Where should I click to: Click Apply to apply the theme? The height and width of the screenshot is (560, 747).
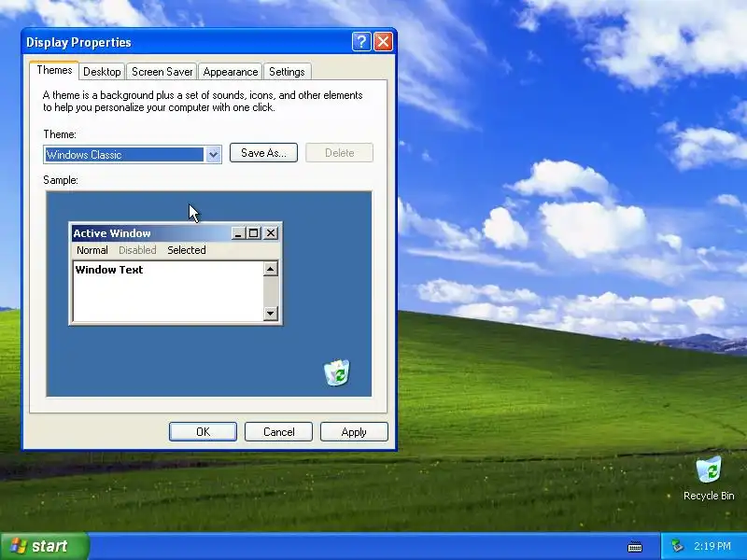pyautogui.click(x=354, y=432)
